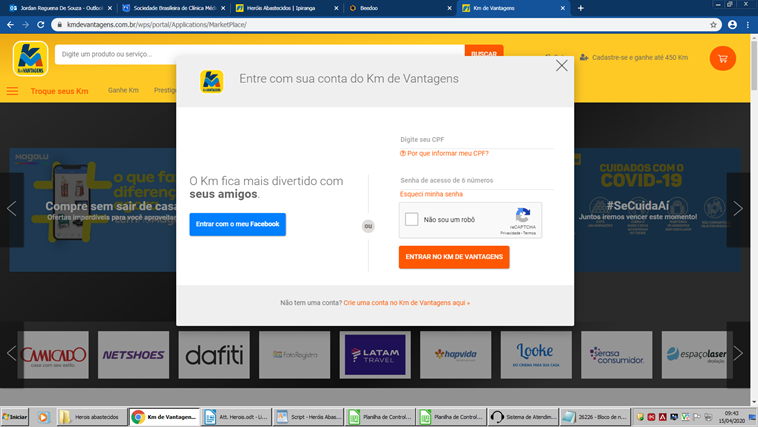
Task: Open the 'Ganhe Km' menu item
Action: tap(123, 90)
